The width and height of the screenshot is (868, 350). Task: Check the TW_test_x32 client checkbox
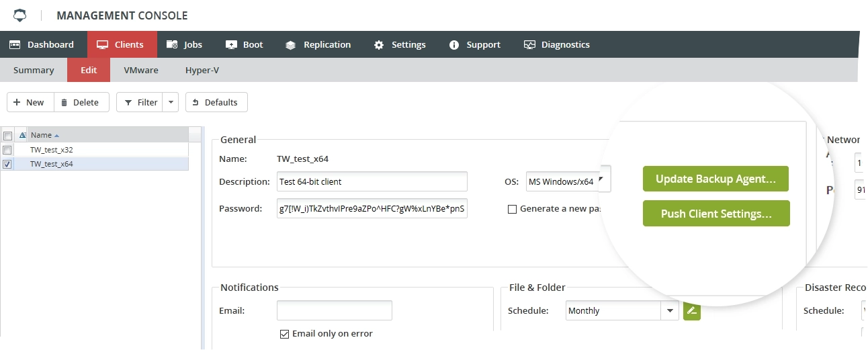coord(7,150)
